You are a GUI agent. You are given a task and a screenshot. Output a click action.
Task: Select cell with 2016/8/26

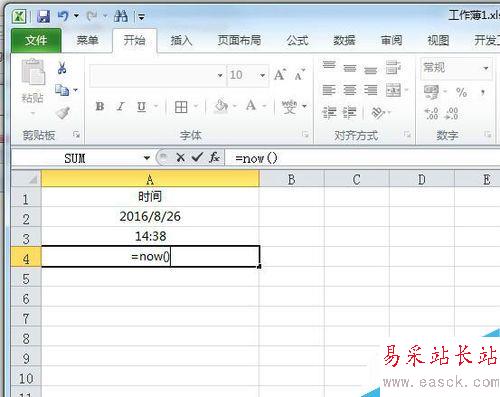[x=150, y=217]
